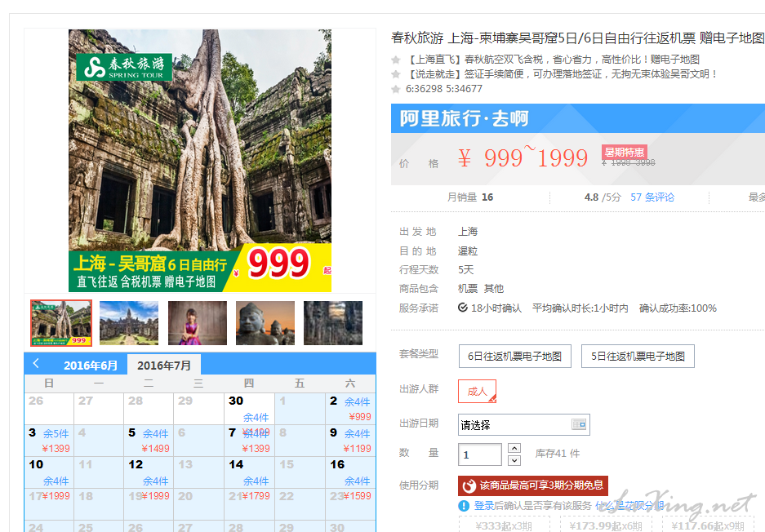Click the 阿里旅行·去啊 banner title
The image size is (765, 532).
464,118
